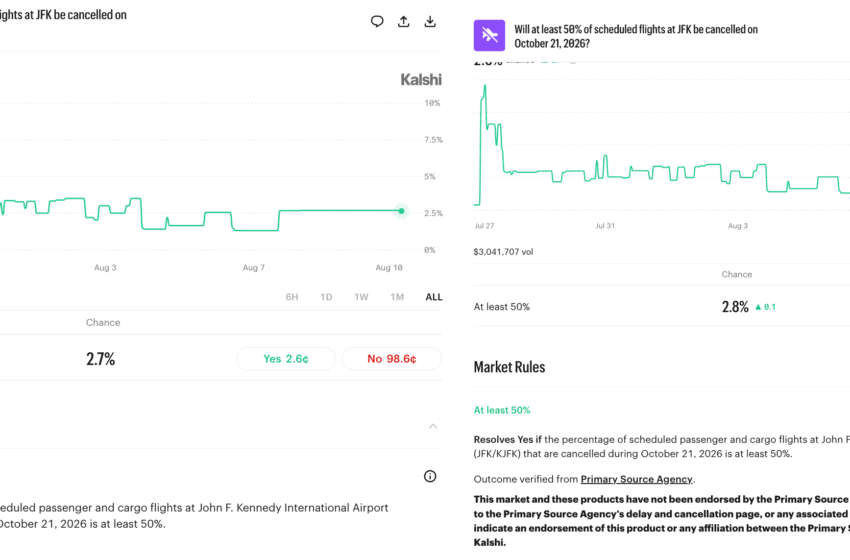Click the 'At least 50%' row label

pos(501,307)
